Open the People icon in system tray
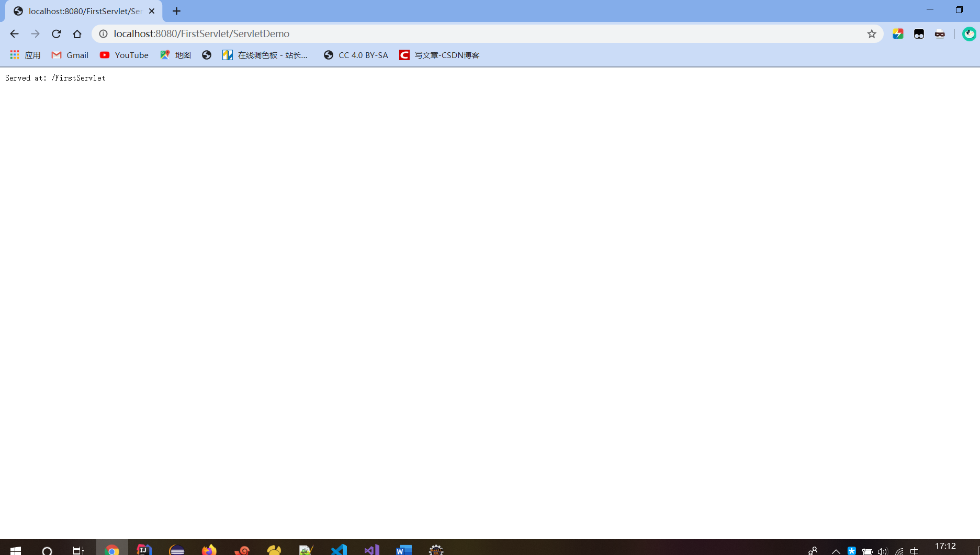 [813, 551]
